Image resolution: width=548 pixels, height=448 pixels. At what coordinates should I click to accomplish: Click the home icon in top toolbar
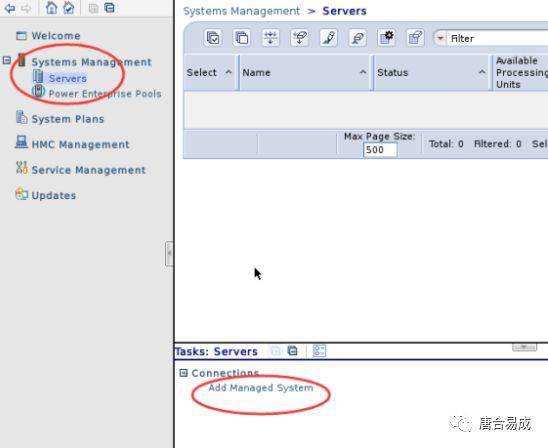[x=51, y=8]
